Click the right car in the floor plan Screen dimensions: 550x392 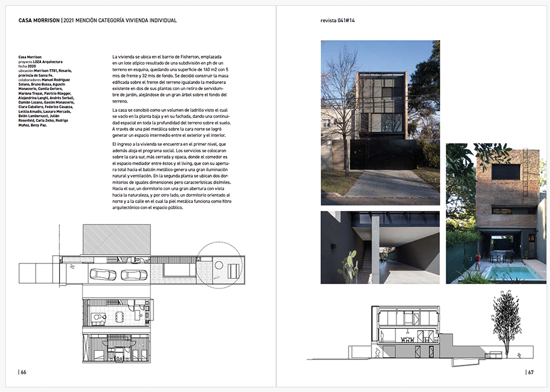[134, 275]
